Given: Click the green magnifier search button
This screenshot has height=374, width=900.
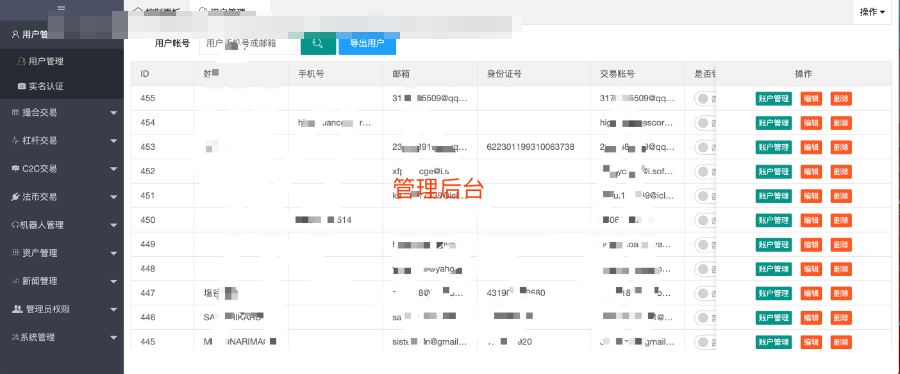Looking at the screenshot, I should coord(318,44).
